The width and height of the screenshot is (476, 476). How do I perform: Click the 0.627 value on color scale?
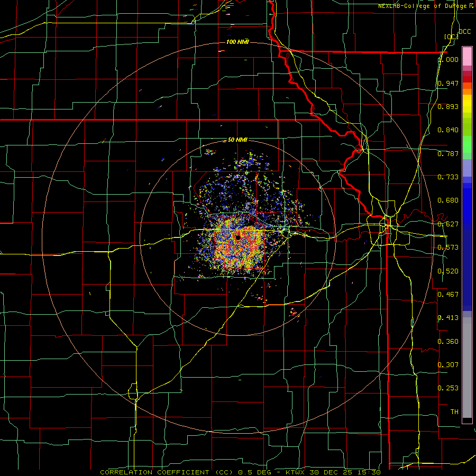pos(448,224)
